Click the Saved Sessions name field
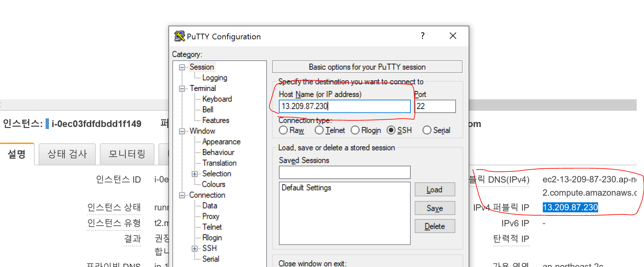This screenshot has width=644, height=267. tap(344, 172)
